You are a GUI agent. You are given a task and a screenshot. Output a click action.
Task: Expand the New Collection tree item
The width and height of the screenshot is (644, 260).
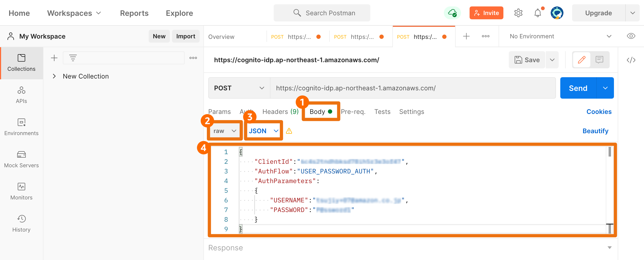click(54, 76)
